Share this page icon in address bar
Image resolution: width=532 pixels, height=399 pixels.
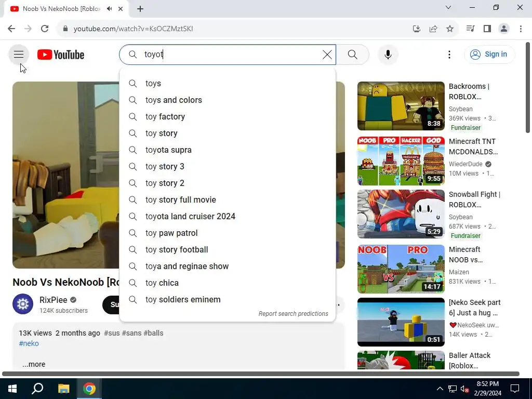433,29
